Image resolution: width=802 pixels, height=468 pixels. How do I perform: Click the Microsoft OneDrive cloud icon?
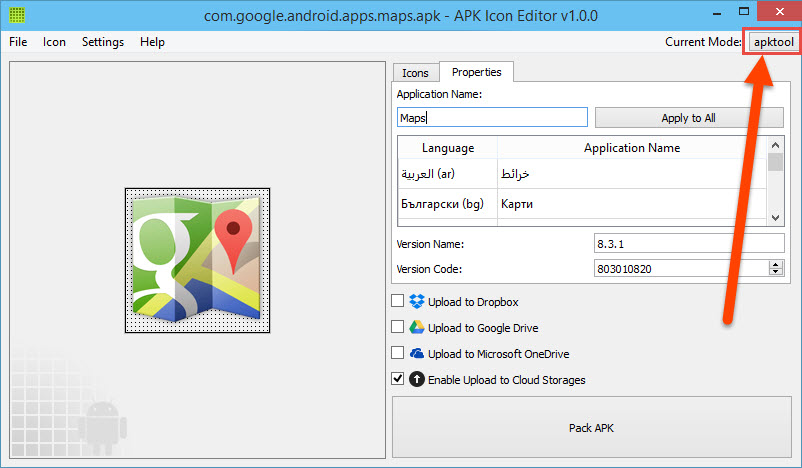point(417,353)
